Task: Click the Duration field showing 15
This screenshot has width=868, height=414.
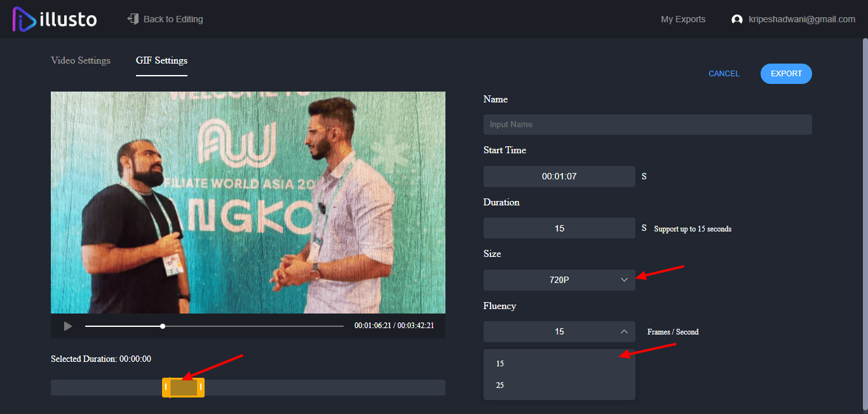Action: [x=559, y=228]
